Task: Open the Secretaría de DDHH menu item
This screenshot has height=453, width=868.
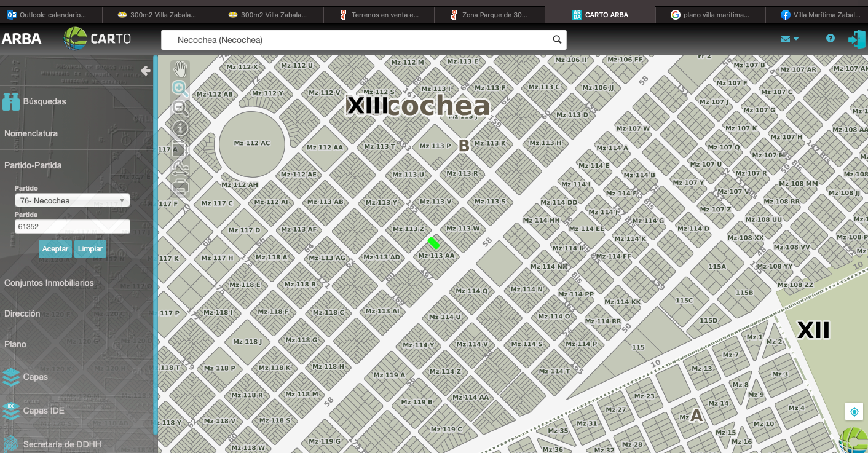Action: [x=62, y=444]
